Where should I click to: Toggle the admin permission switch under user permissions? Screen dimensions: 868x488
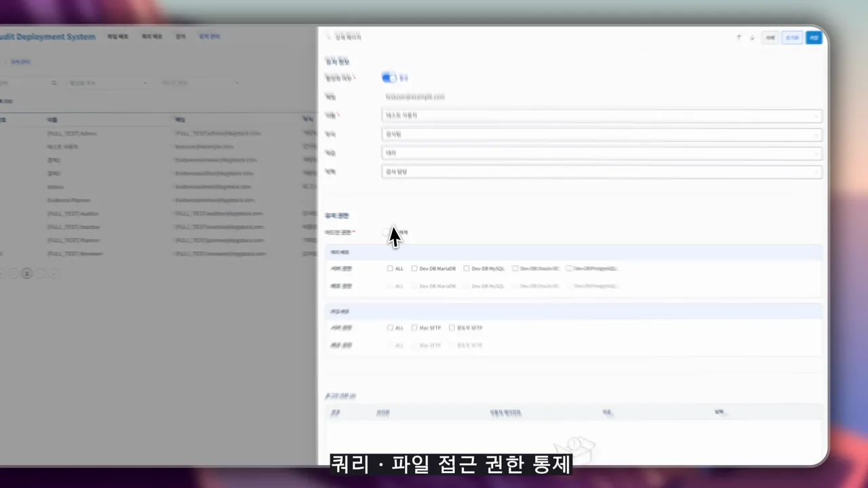coord(389,232)
